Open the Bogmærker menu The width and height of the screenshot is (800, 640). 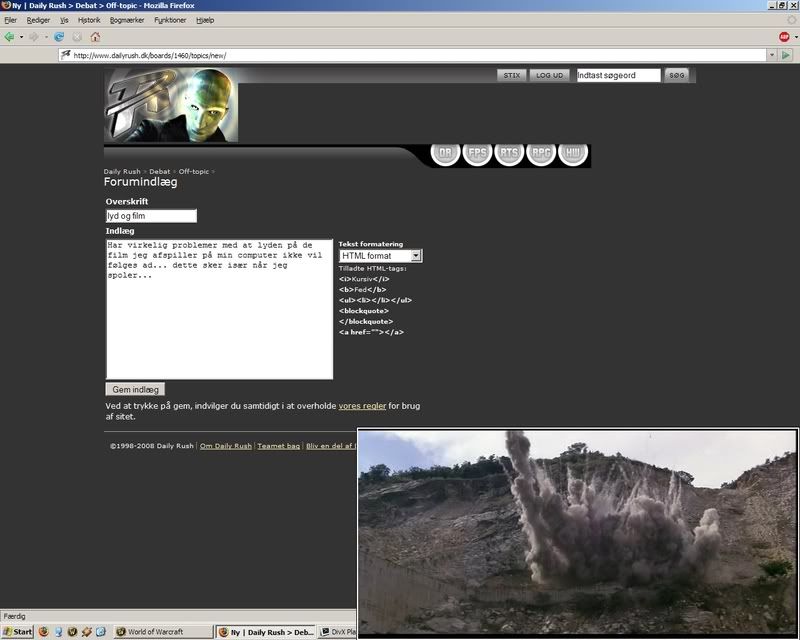click(x=125, y=20)
